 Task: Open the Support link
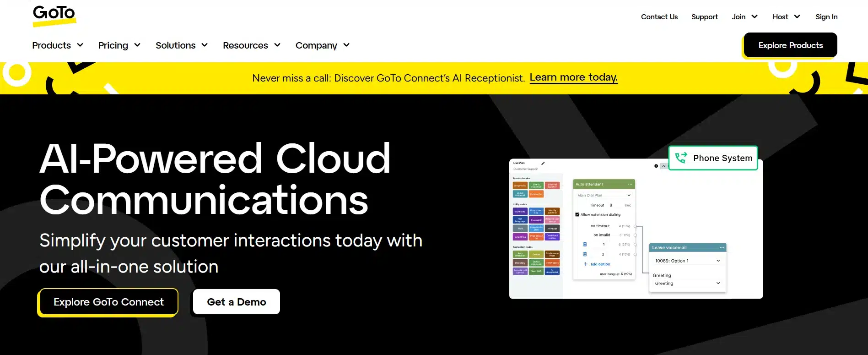pyautogui.click(x=705, y=16)
